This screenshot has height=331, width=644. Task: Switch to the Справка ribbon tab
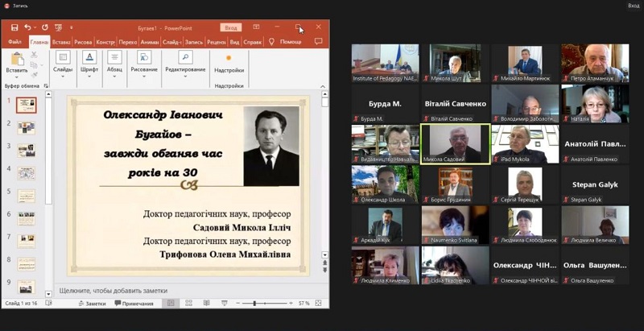[253, 42]
